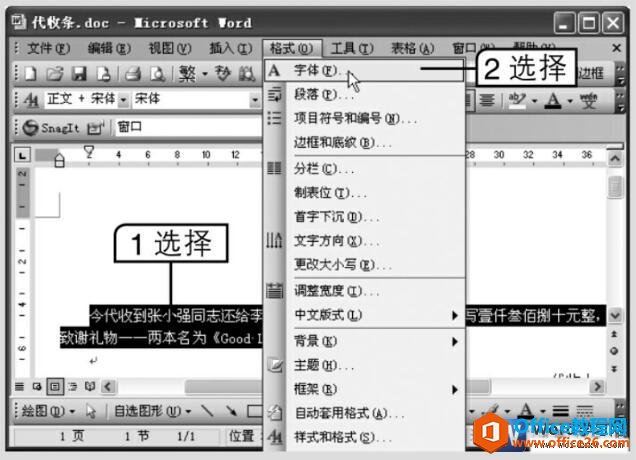Choose 段落(P)... menu entry

[x=364, y=95]
